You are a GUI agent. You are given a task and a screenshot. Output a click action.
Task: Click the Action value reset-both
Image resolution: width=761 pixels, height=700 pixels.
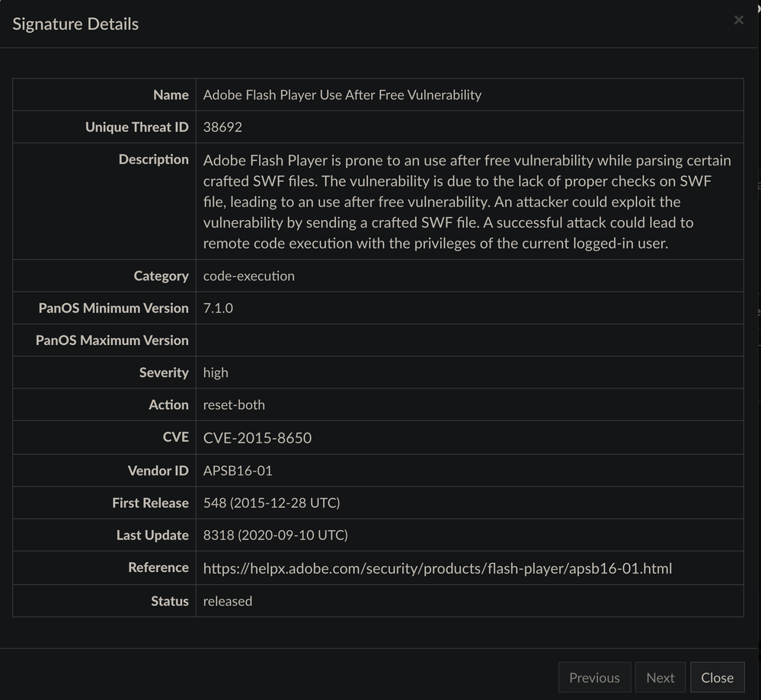[x=234, y=405]
